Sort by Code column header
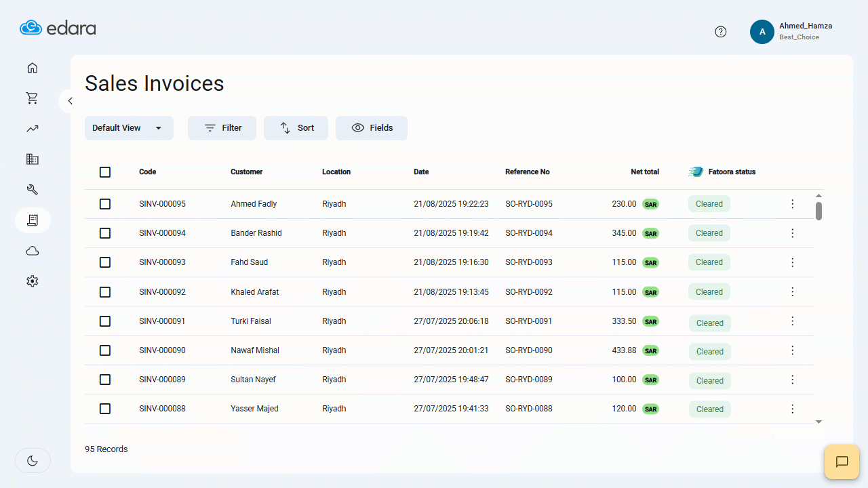 (x=148, y=172)
